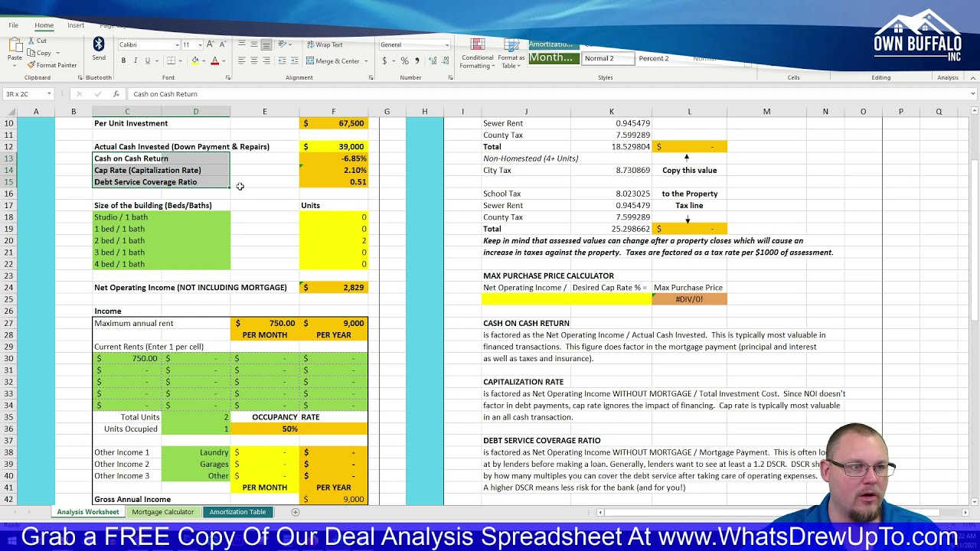The width and height of the screenshot is (980, 551).
Task: Click the text orientation icon
Action: tap(283, 44)
